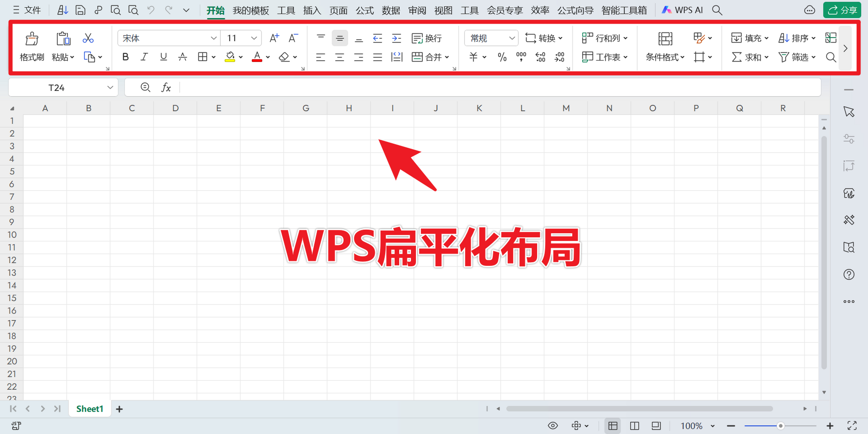Click the insert function fx icon
Viewport: 868px width, 434px height.
pos(166,87)
